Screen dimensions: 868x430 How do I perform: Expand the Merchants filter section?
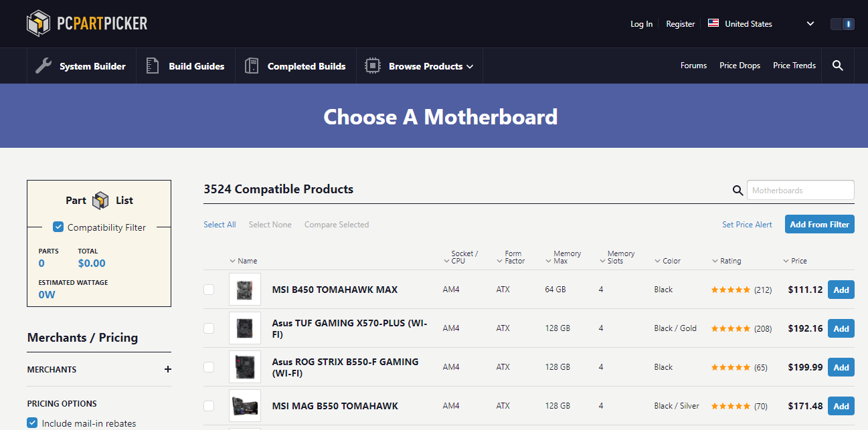pos(168,369)
